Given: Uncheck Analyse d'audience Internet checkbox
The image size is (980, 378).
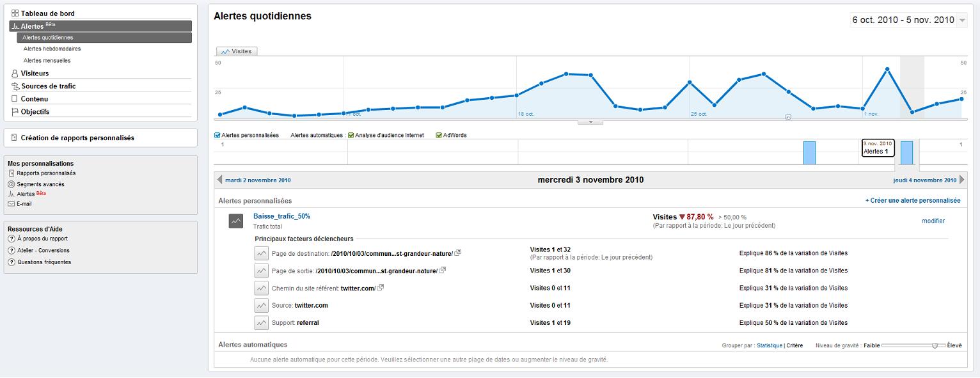Looking at the screenshot, I should (x=351, y=136).
